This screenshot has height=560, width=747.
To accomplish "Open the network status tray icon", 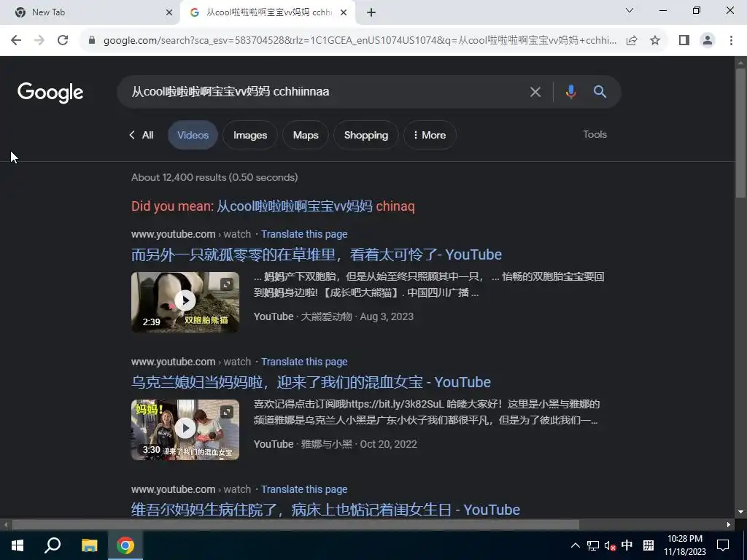I will [592, 545].
